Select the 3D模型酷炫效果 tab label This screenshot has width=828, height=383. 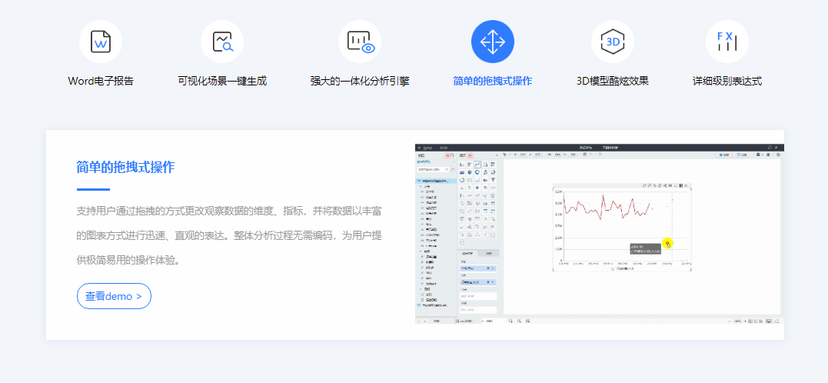613,81
